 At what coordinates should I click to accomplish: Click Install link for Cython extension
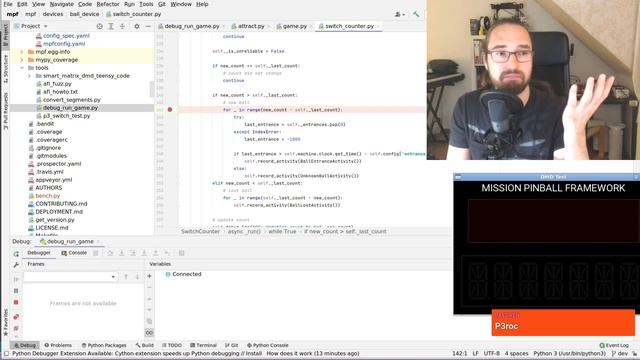point(253,353)
